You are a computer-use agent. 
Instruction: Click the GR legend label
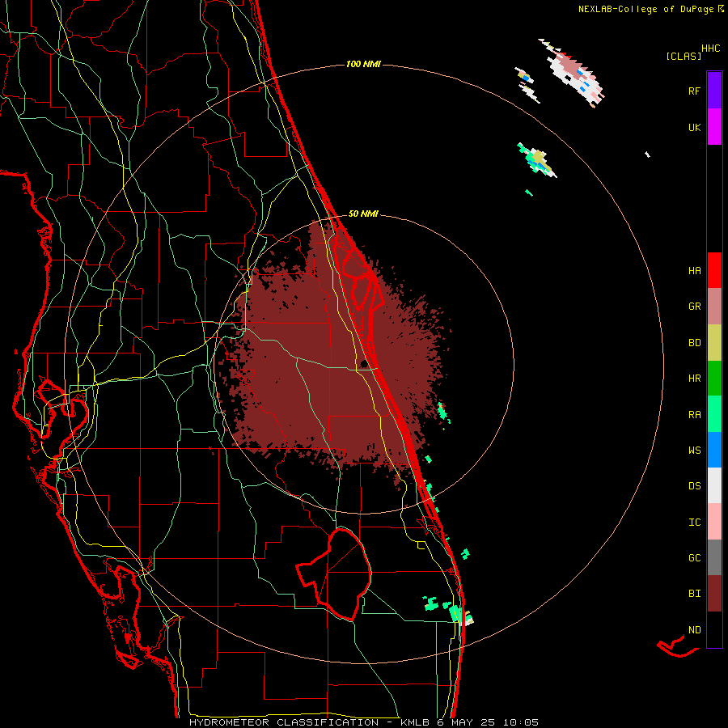coord(694,307)
